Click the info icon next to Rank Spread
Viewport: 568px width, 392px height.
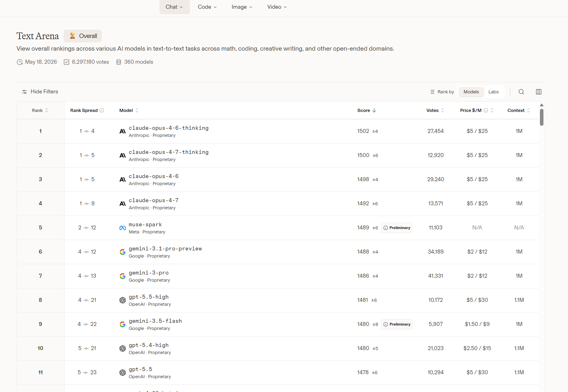pyautogui.click(x=102, y=110)
